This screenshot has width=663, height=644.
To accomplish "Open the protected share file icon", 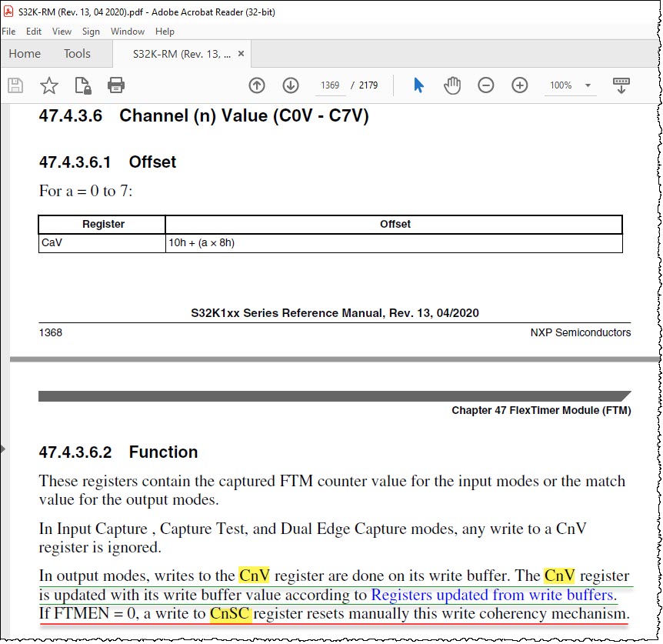I will click(83, 85).
